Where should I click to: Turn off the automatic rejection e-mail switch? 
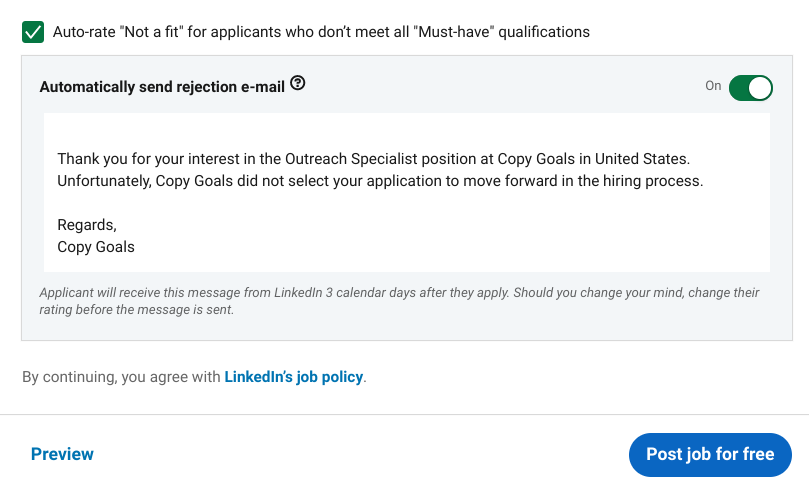pyautogui.click(x=750, y=88)
